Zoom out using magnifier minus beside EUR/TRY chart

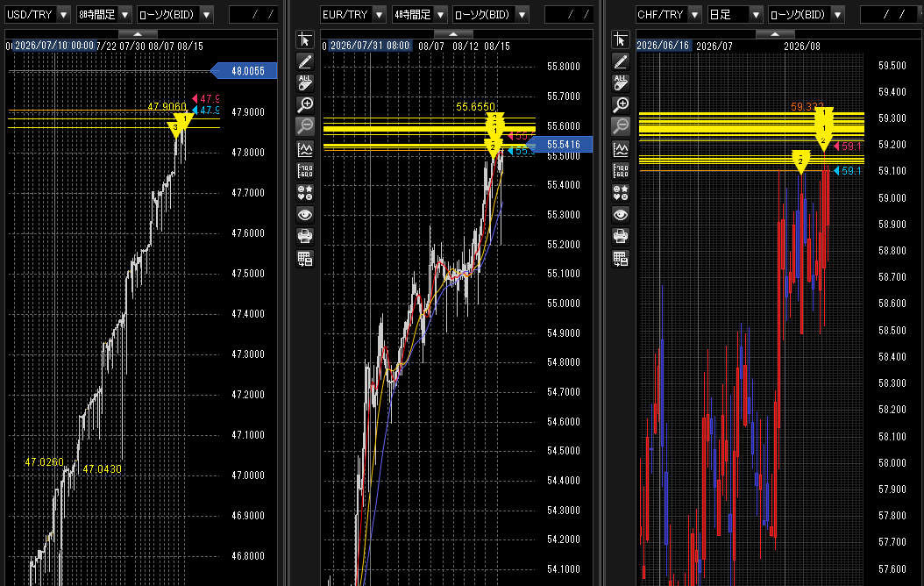pyautogui.click(x=305, y=126)
